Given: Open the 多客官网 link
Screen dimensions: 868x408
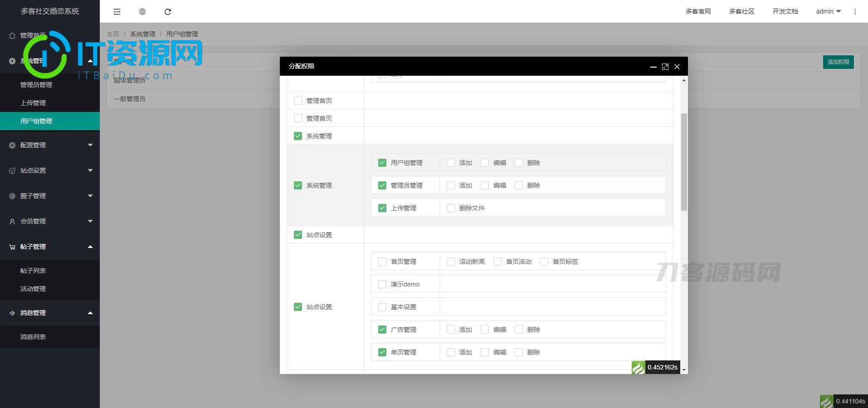Looking at the screenshot, I should pyautogui.click(x=698, y=11).
